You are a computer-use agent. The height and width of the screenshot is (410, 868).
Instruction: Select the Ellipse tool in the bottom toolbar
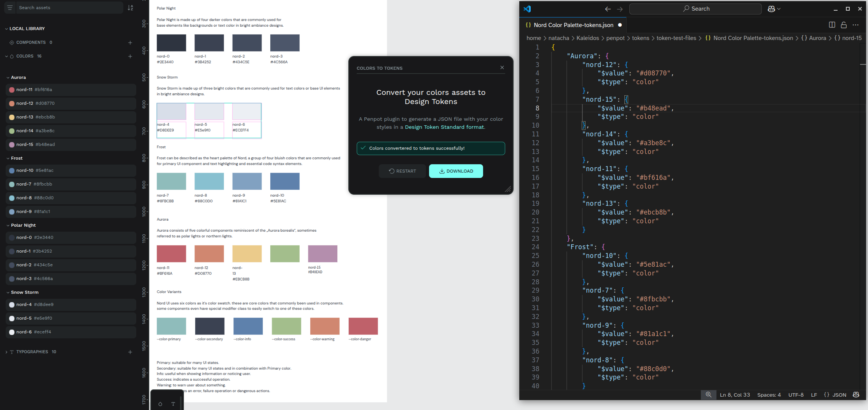point(160,404)
